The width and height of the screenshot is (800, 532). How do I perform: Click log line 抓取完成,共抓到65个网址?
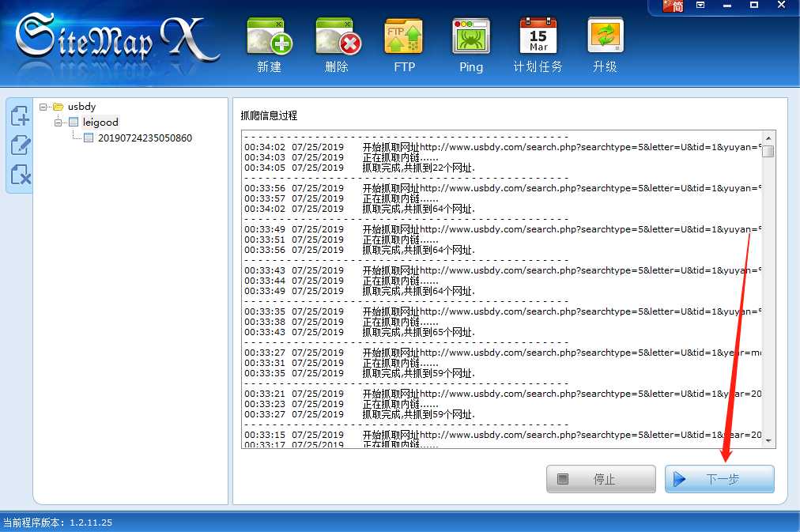[x=419, y=332]
